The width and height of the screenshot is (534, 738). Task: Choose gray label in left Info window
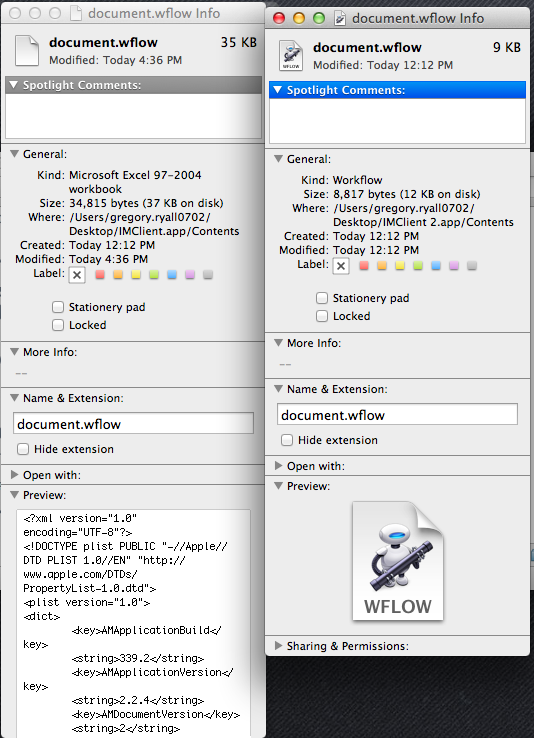(208, 274)
